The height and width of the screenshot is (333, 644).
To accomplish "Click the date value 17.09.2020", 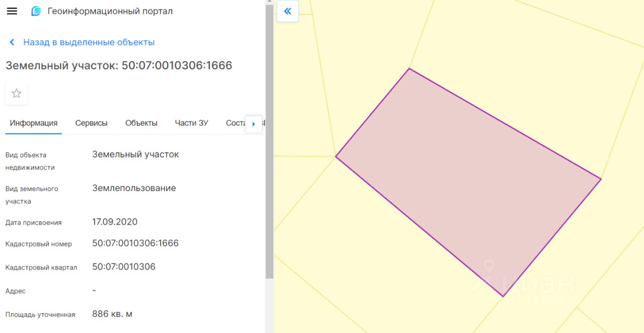I will point(115,222).
